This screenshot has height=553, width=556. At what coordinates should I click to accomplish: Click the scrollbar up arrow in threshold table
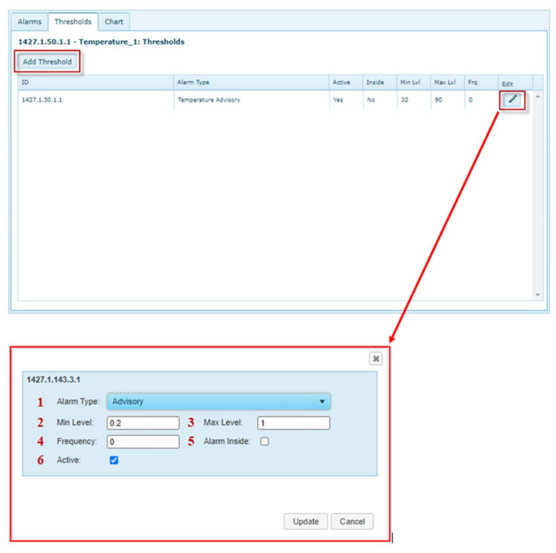(538, 97)
